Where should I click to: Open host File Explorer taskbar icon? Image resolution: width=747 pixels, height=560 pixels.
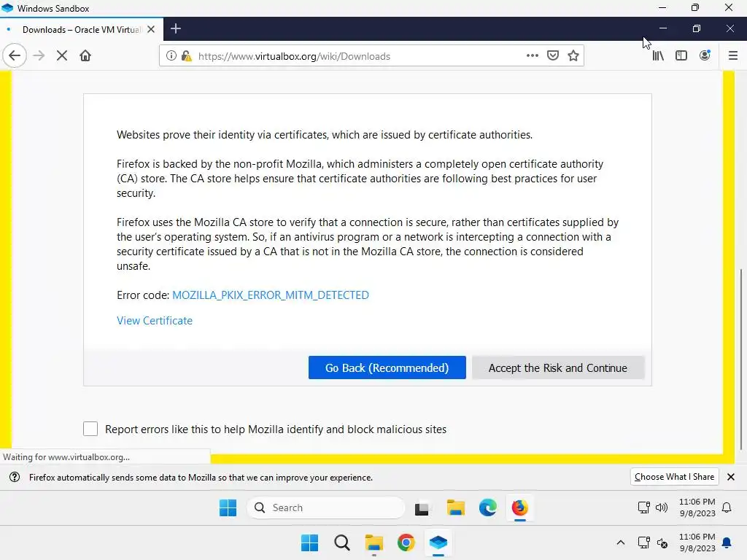tap(374, 542)
